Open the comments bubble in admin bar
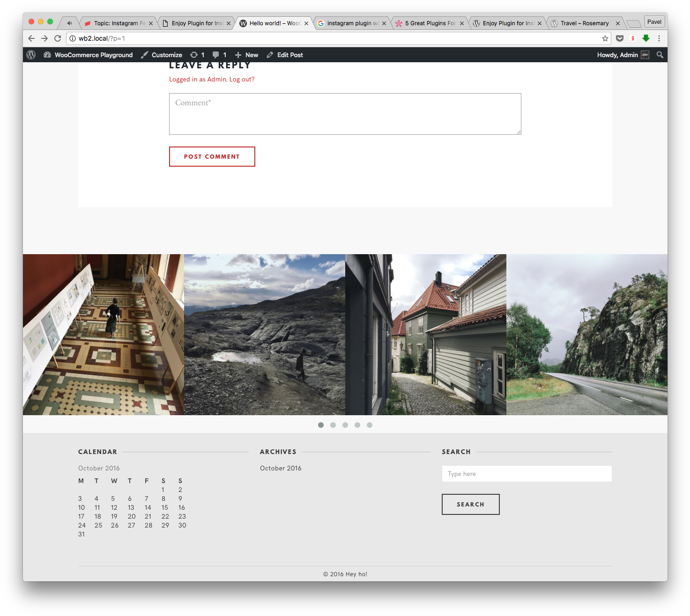This screenshot has height=616, width=690. tap(219, 55)
